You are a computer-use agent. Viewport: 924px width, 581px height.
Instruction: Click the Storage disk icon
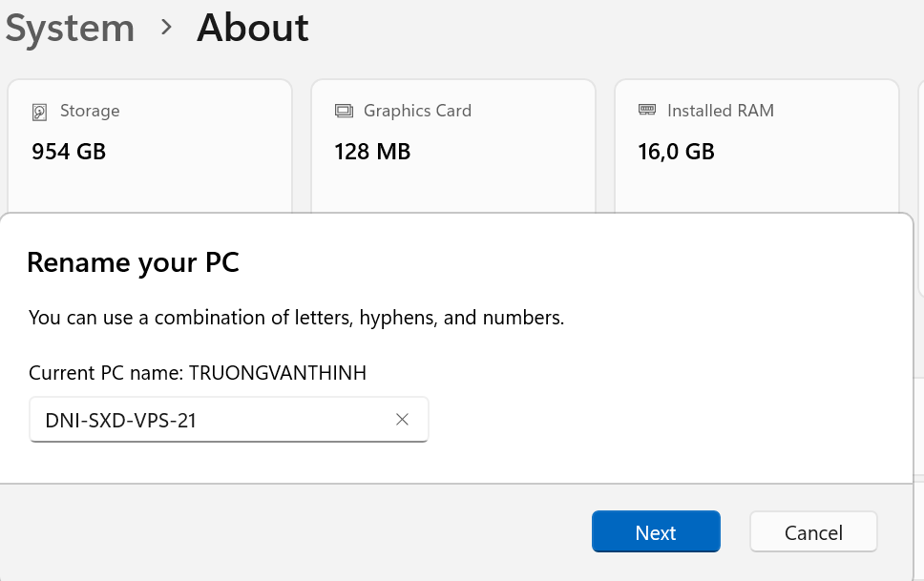(x=39, y=112)
